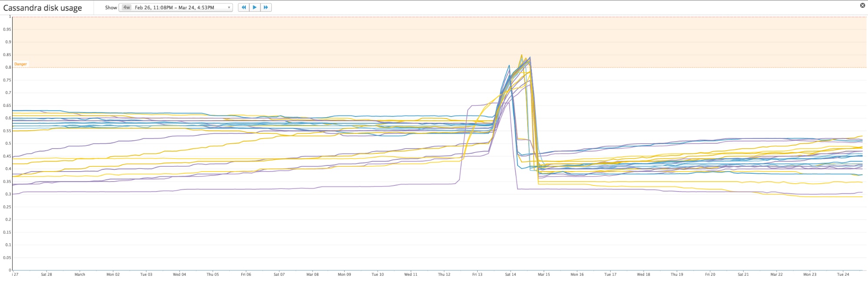This screenshot has height=281, width=868.
Task: Click the Cassandra disk usage title
Action: (43, 8)
